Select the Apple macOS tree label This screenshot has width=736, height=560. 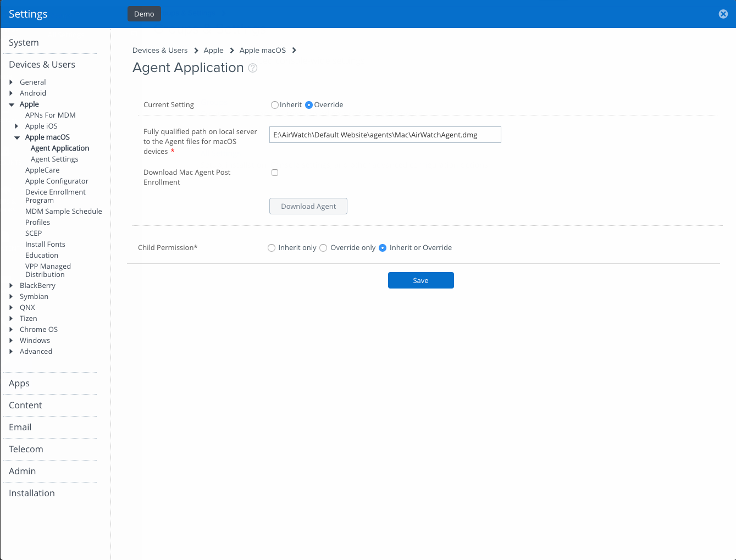pyautogui.click(x=47, y=137)
